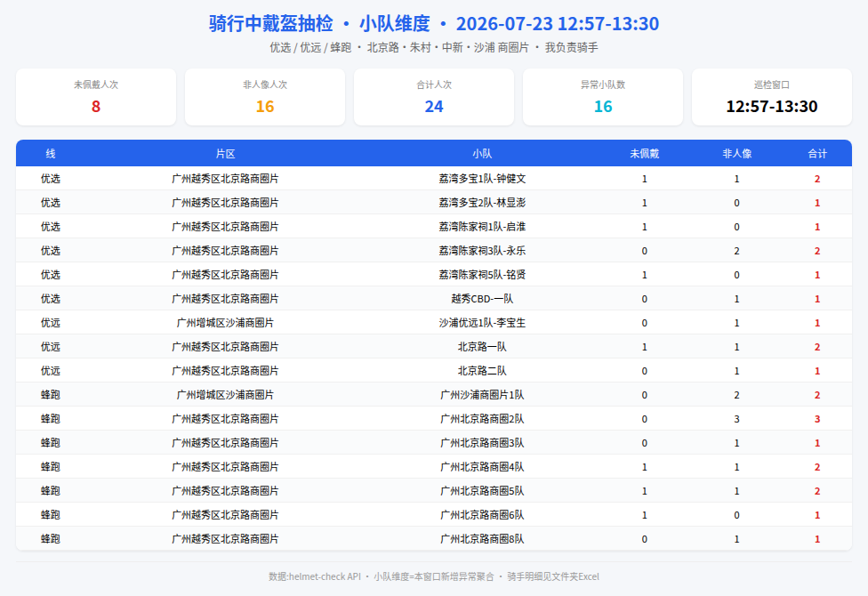Screen dimensions: 868x596
Task: Click 广州增城区沙浦商圈片 in 广州沙浦商圈片1队 row
Action: coord(225,395)
